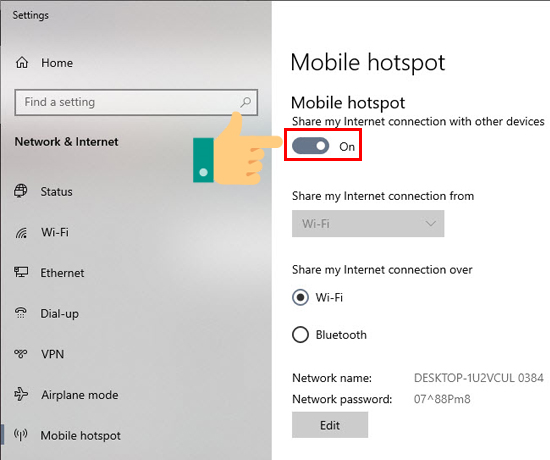This screenshot has width=550, height=460.
Task: Click the Find a setting search box
Action: coord(136,102)
